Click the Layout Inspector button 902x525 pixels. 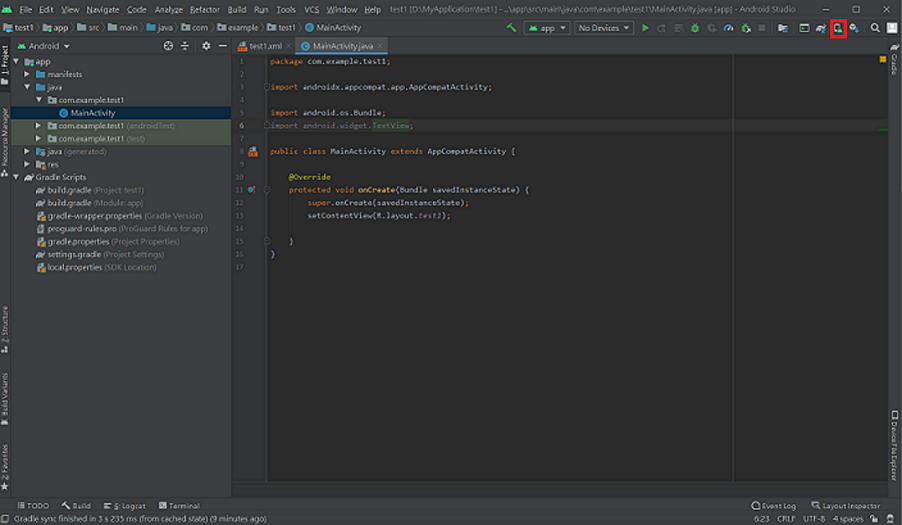click(844, 506)
